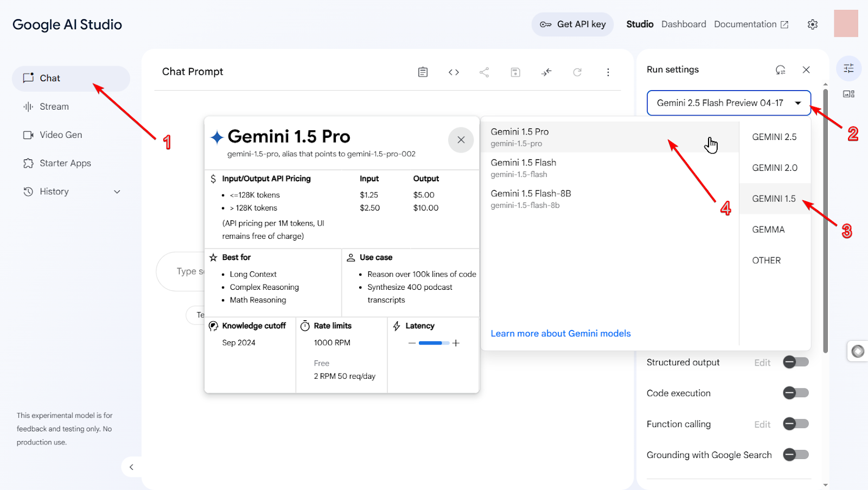Select the GEMMA category
The height and width of the screenshot is (490, 868).
coord(775,230)
